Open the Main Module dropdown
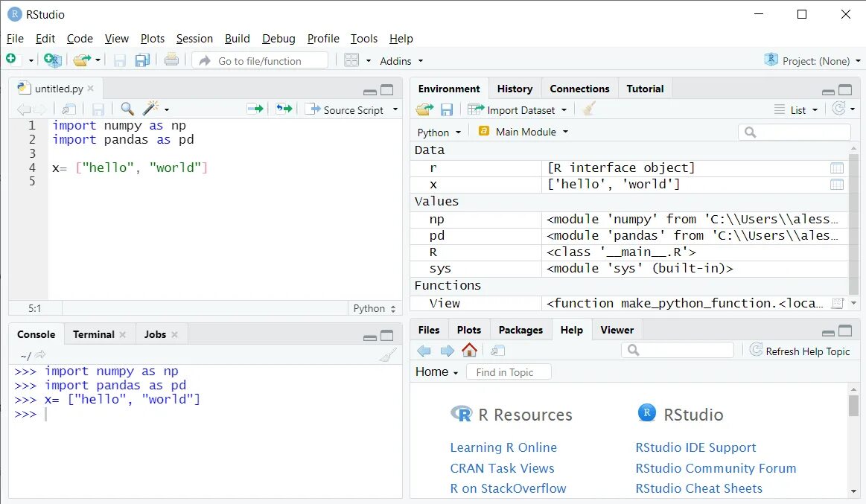Image resolution: width=866 pixels, height=504 pixels. click(523, 131)
